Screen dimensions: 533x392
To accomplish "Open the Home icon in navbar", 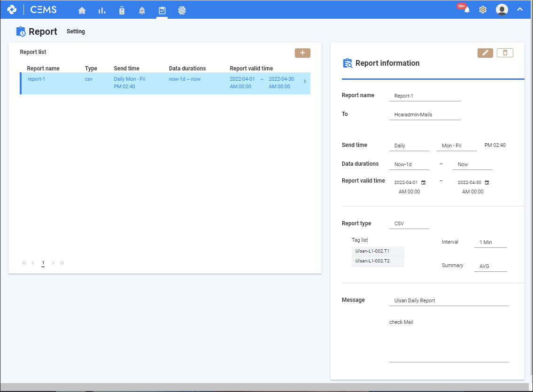I will (82, 10).
